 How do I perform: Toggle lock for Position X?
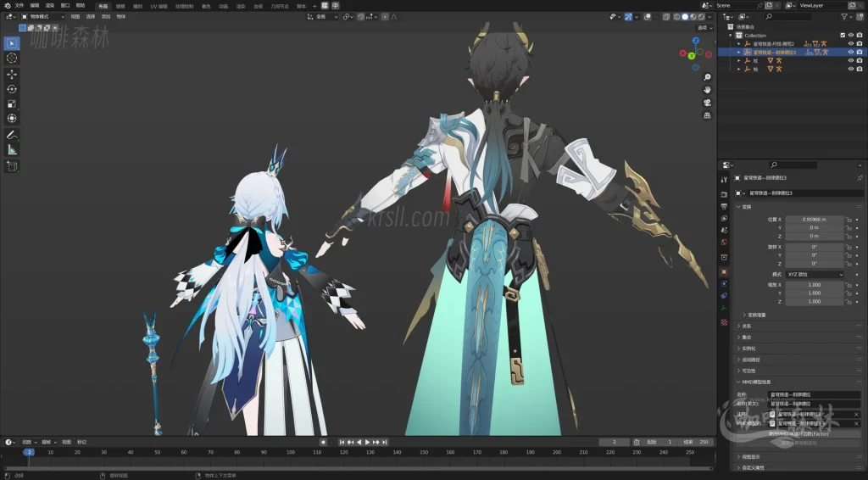pyautogui.click(x=848, y=220)
